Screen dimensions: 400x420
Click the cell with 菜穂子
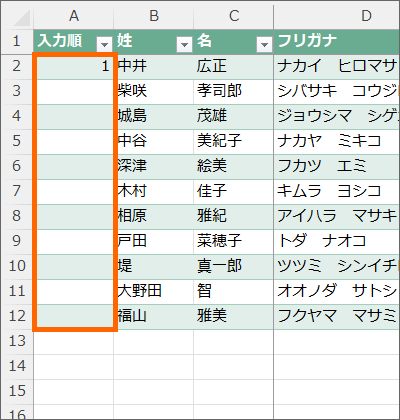tap(234, 241)
